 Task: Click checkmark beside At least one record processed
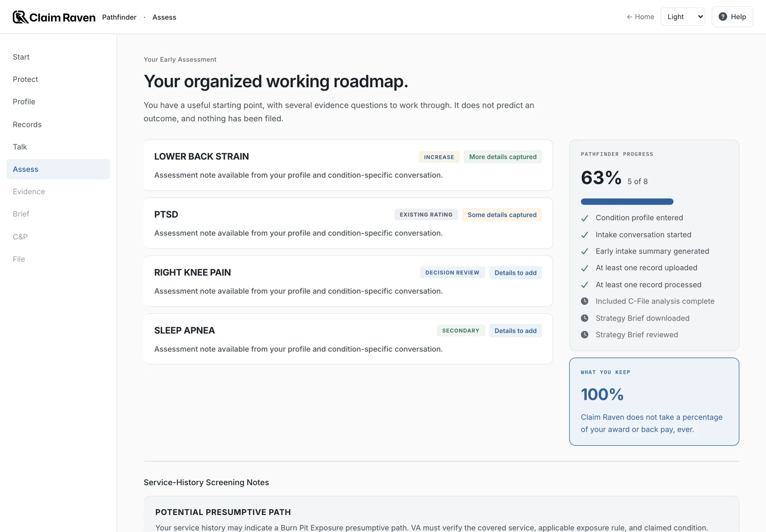tap(585, 285)
